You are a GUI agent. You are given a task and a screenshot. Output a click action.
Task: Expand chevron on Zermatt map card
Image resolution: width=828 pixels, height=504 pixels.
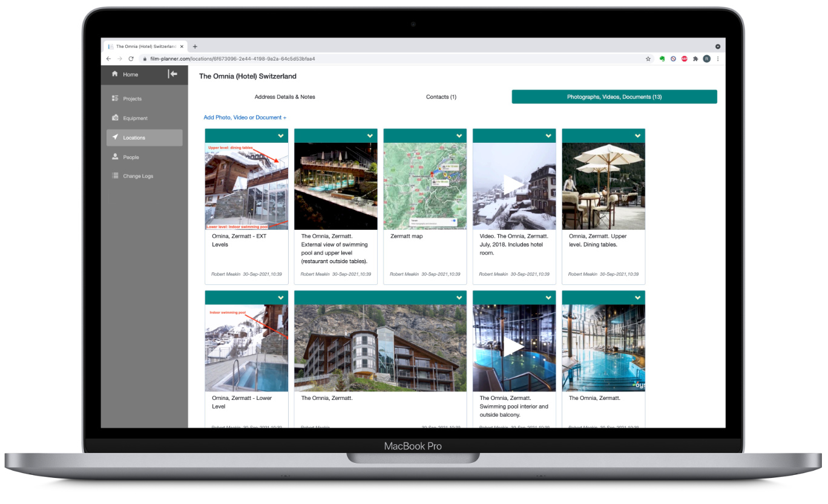click(x=459, y=136)
